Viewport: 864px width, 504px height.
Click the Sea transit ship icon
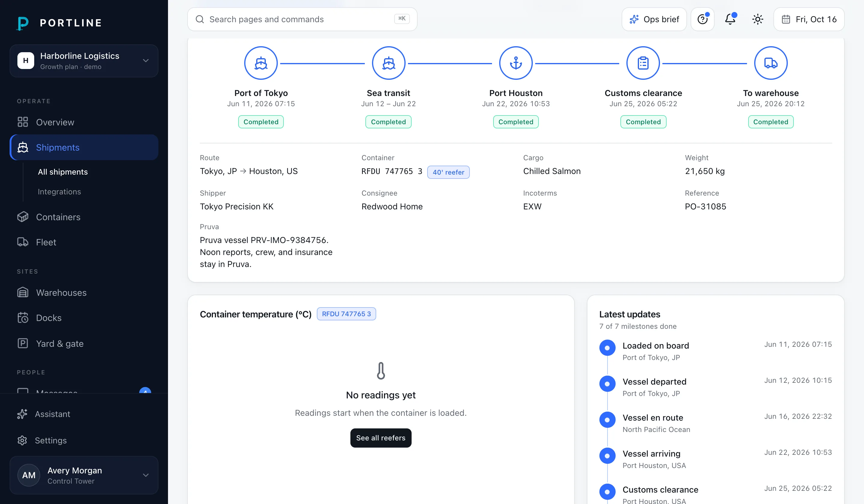388,63
